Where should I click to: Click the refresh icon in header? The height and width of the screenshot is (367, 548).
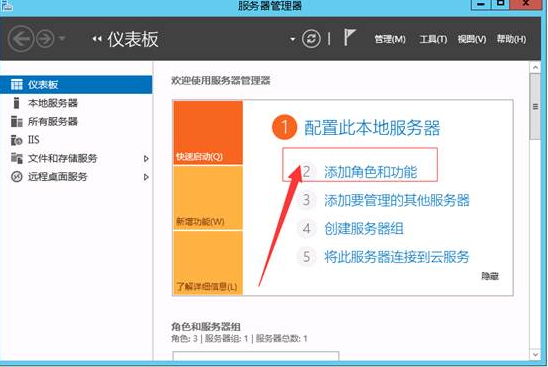[x=311, y=39]
